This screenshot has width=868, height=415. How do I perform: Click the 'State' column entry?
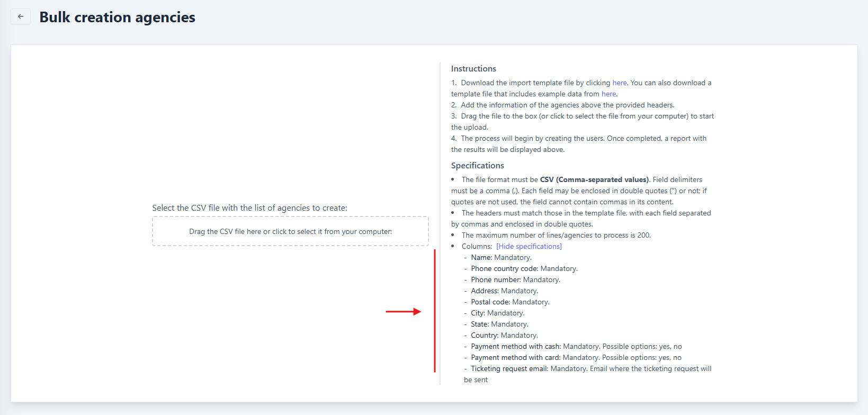click(x=499, y=324)
